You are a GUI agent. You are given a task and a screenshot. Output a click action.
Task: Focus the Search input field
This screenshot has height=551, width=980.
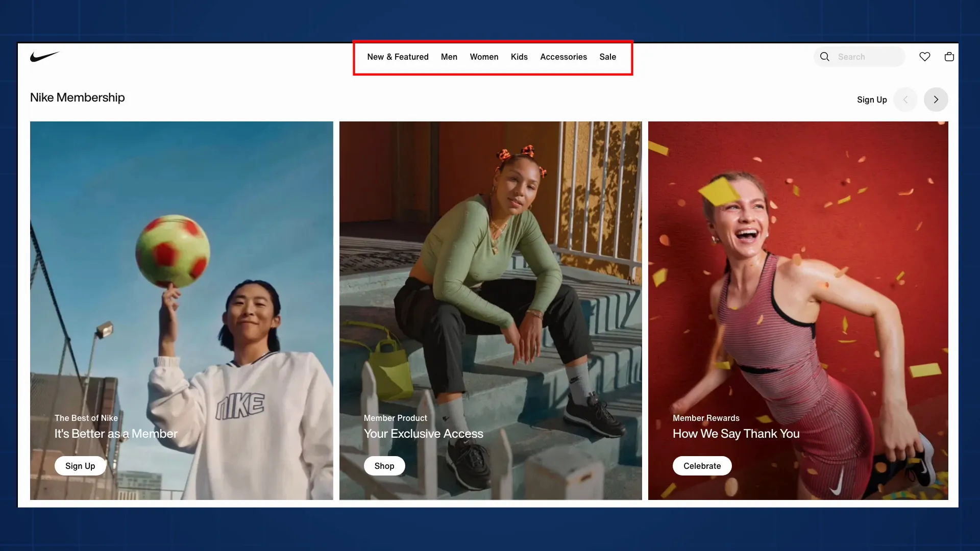click(860, 57)
